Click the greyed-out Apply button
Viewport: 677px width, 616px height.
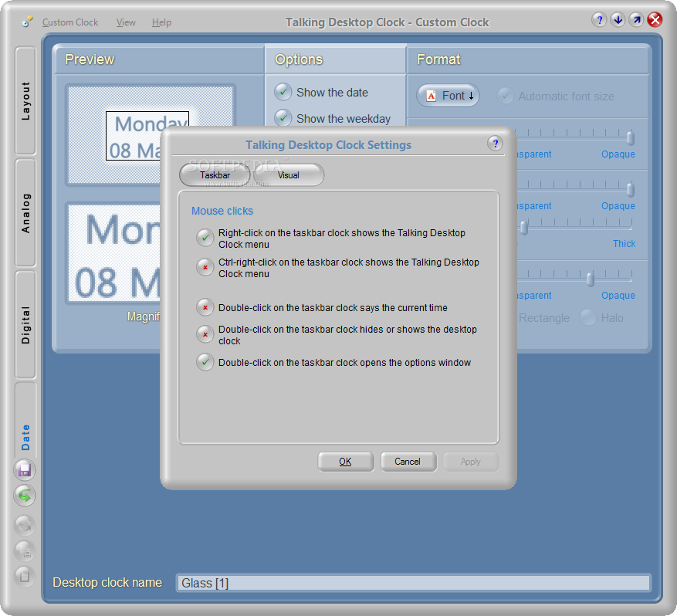pos(471,462)
